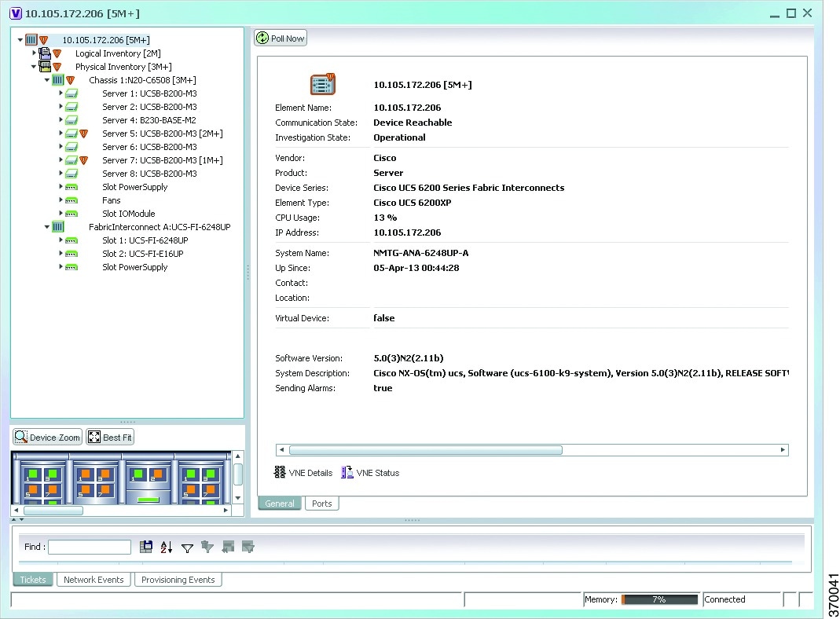Click the Poll Now button

tap(281, 38)
